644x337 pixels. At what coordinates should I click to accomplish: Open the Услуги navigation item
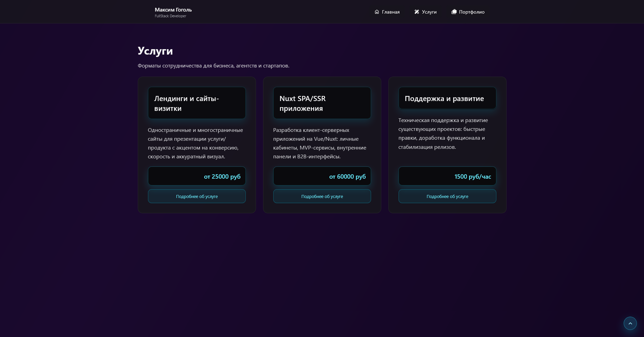coord(426,12)
